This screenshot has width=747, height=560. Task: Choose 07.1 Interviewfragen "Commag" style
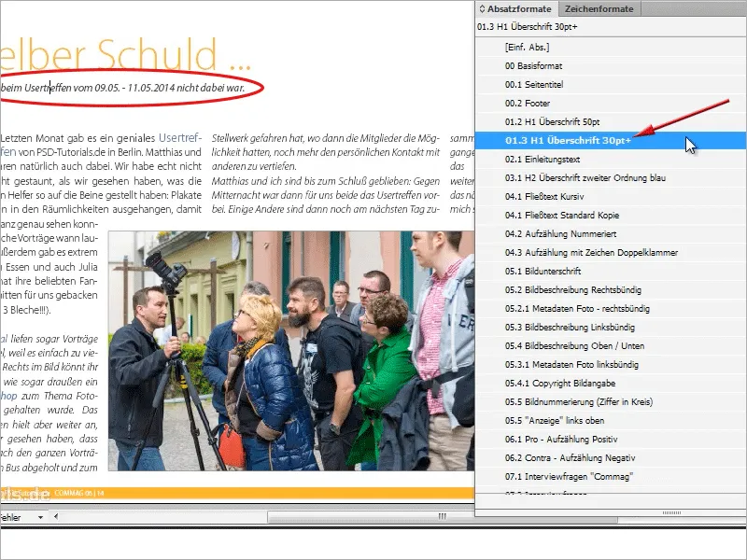611,476
